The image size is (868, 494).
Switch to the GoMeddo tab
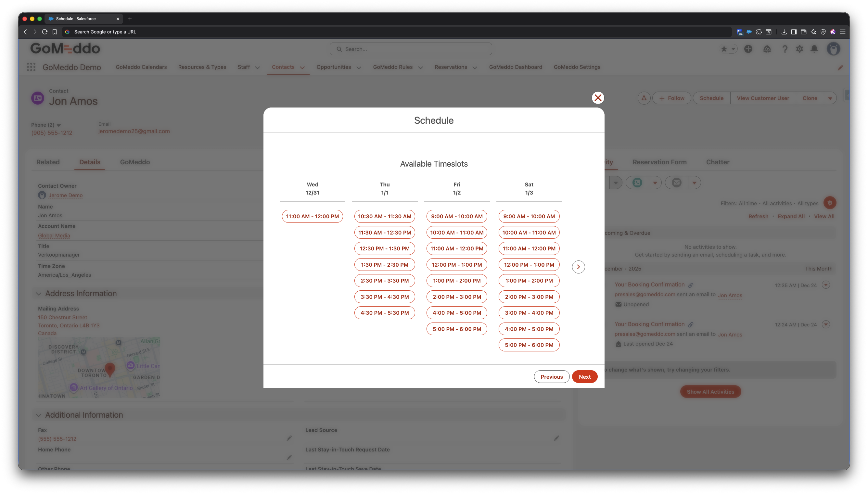[135, 162]
